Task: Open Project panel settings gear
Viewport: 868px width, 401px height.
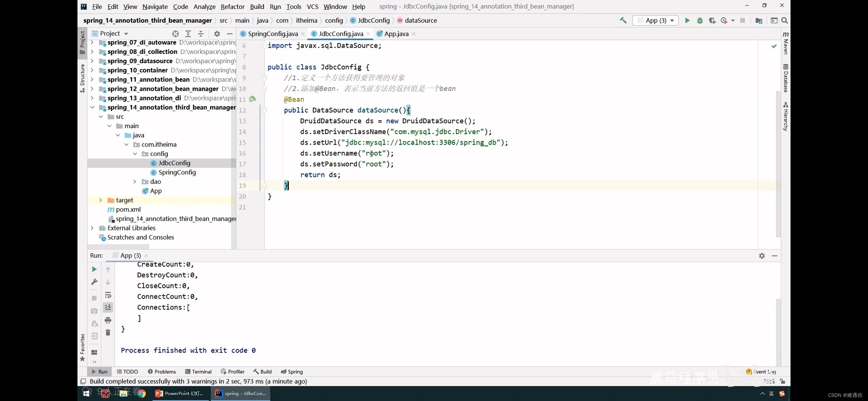Action: pos(217,34)
